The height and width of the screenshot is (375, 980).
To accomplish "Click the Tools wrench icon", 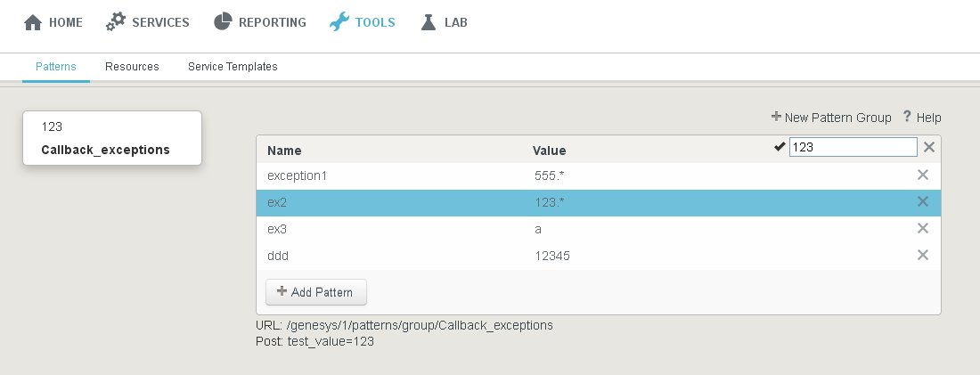I will click(339, 23).
